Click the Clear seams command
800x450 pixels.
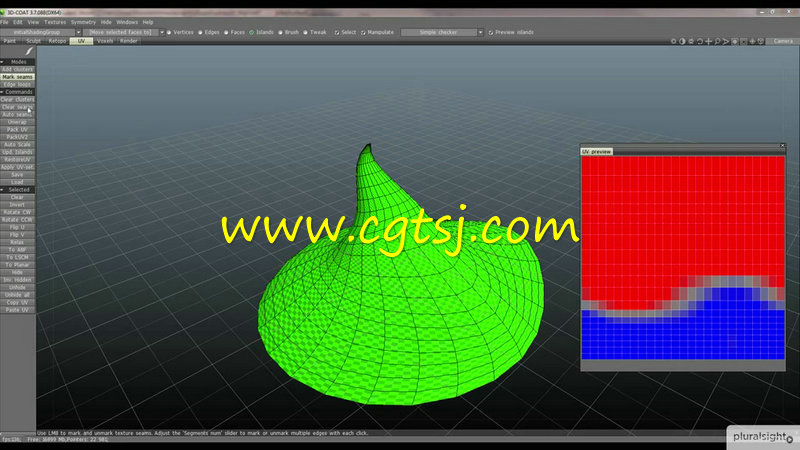17,107
